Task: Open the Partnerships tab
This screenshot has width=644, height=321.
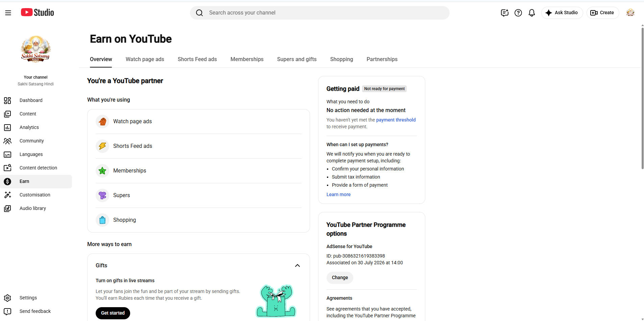Action: 382,59
